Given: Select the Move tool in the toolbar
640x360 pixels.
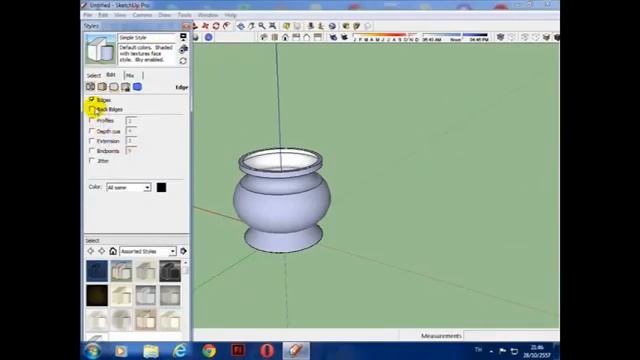Looking at the screenshot, I should (x=205, y=26).
